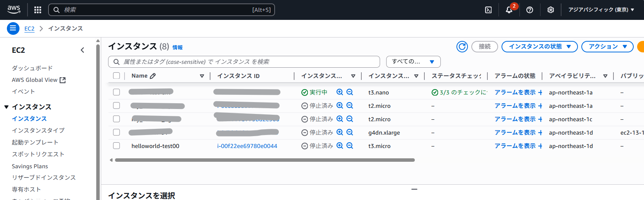Open region selector アジアパシフィック (東京)
The height and width of the screenshot is (200, 644).
[601, 10]
